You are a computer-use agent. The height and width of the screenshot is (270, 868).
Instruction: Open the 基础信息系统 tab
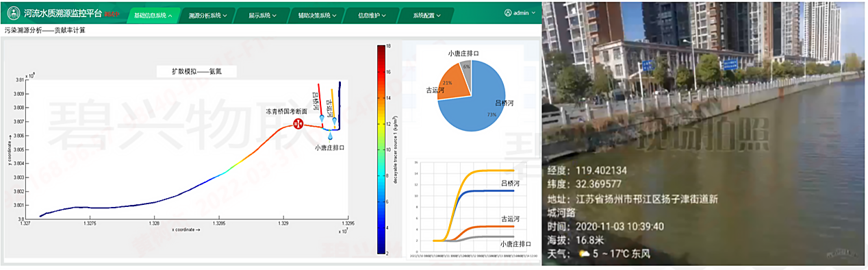click(153, 15)
